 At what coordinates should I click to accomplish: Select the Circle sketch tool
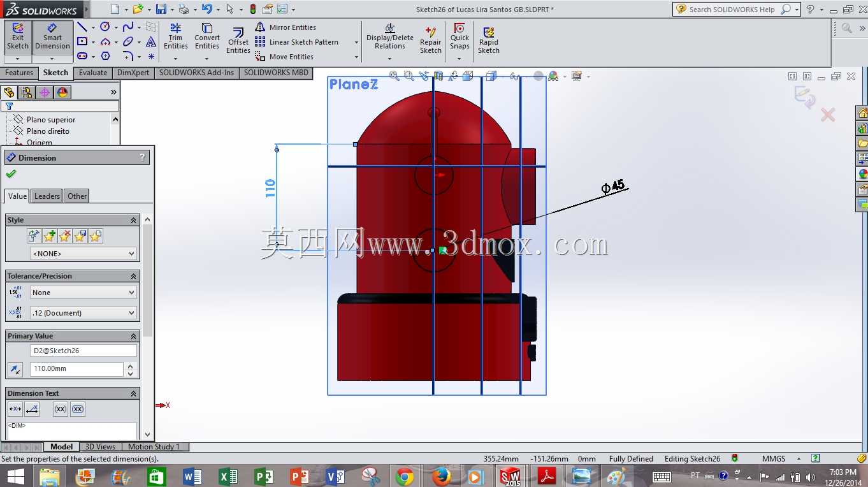[x=105, y=27]
